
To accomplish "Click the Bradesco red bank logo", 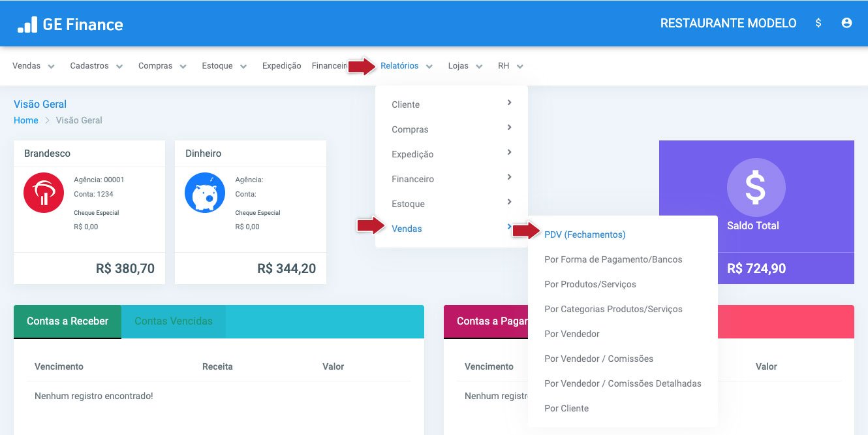I will click(44, 192).
